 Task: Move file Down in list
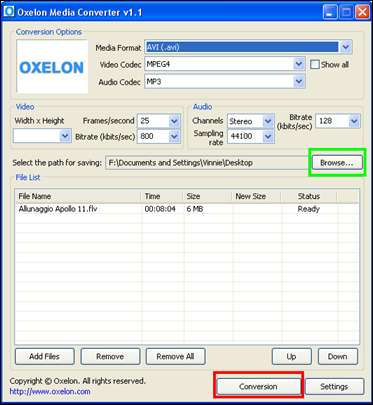click(x=338, y=356)
